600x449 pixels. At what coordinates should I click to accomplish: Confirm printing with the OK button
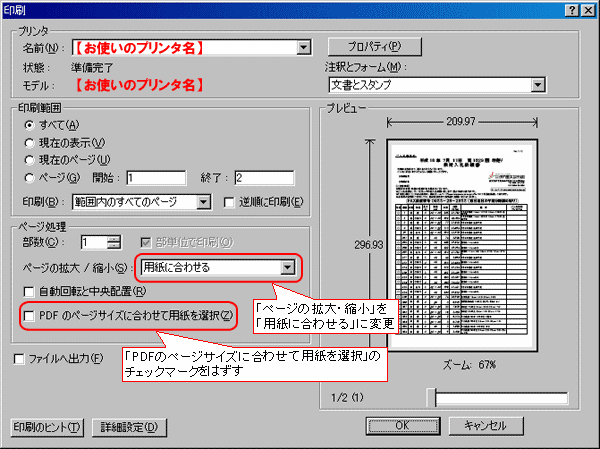click(x=403, y=426)
